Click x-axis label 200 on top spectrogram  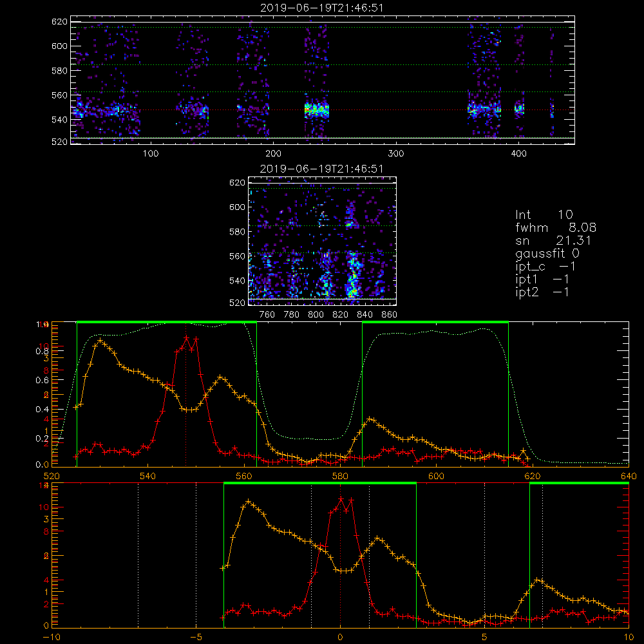[273, 154]
